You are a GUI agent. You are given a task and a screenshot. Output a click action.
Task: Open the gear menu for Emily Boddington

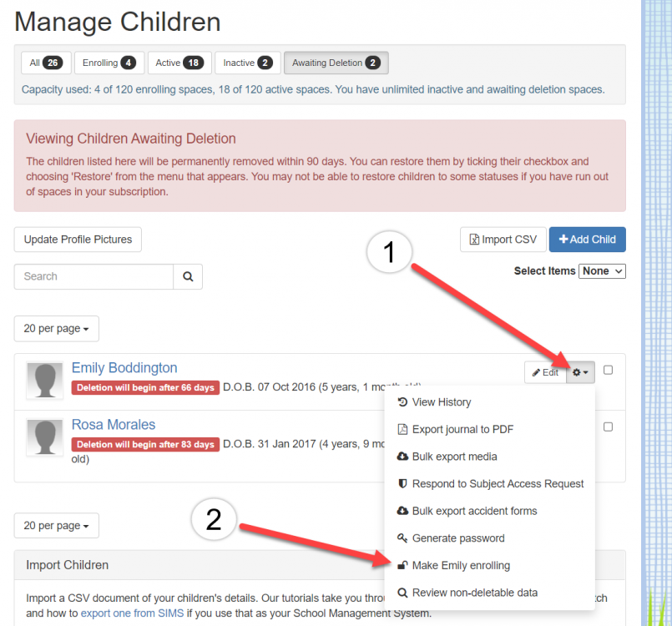point(580,372)
